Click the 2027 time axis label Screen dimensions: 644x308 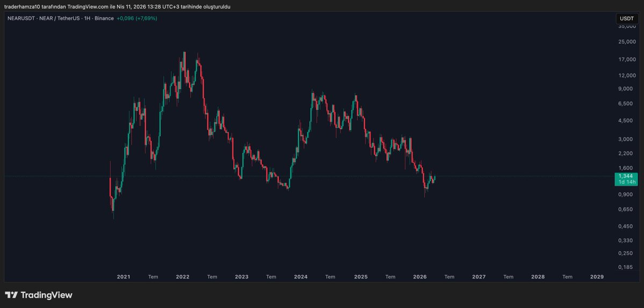pos(479,277)
